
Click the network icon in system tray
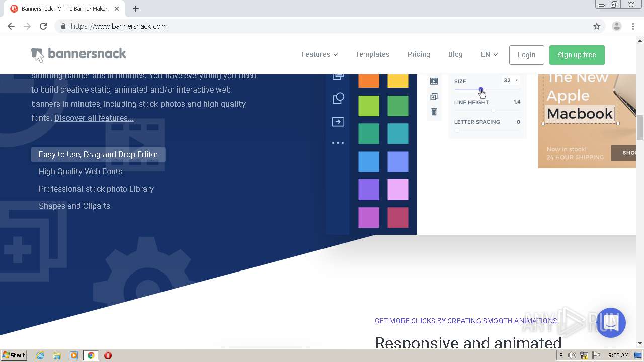(x=584, y=355)
